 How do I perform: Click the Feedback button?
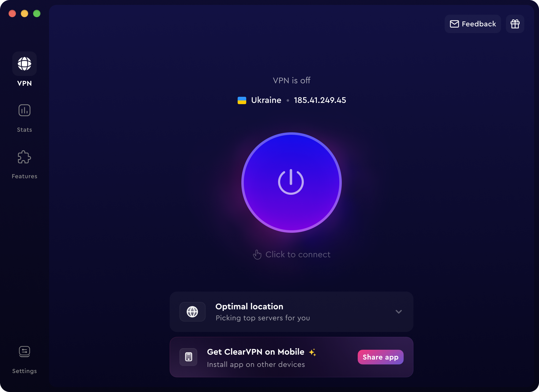click(473, 24)
